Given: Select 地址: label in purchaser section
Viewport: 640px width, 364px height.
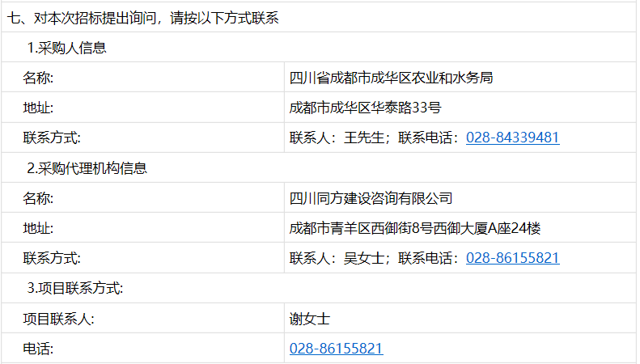Looking at the screenshot, I should pos(38,108).
